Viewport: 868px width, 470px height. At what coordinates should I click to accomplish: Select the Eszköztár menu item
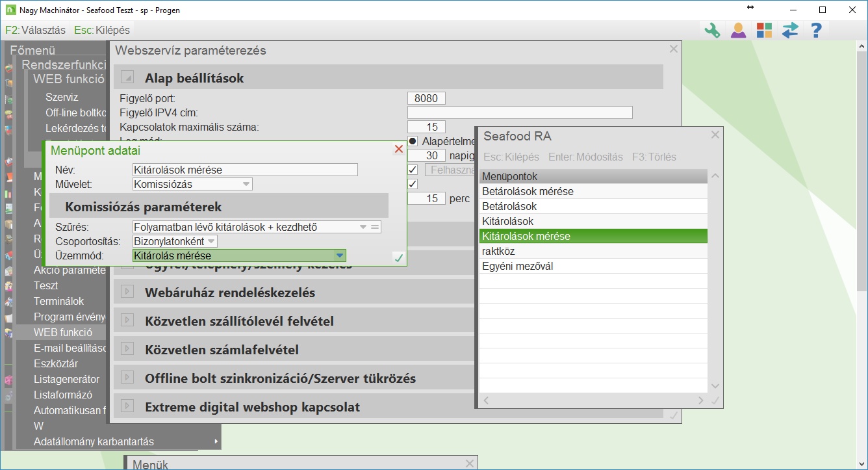click(x=56, y=363)
